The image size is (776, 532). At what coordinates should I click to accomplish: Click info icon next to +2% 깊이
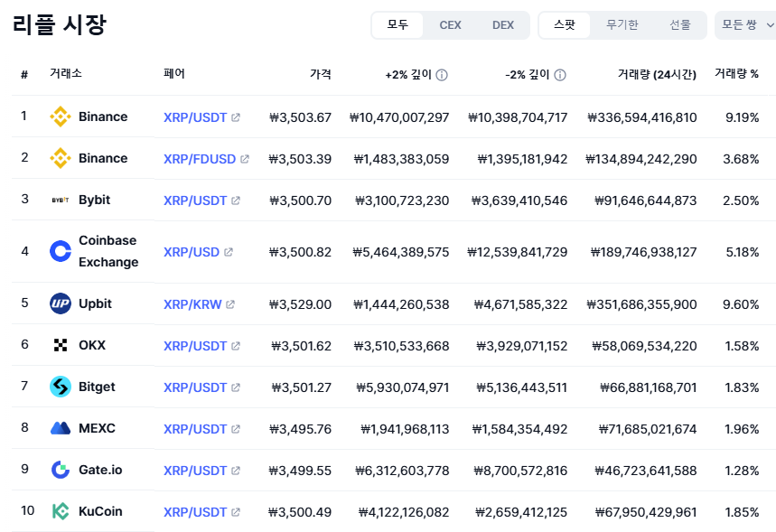tap(442, 75)
